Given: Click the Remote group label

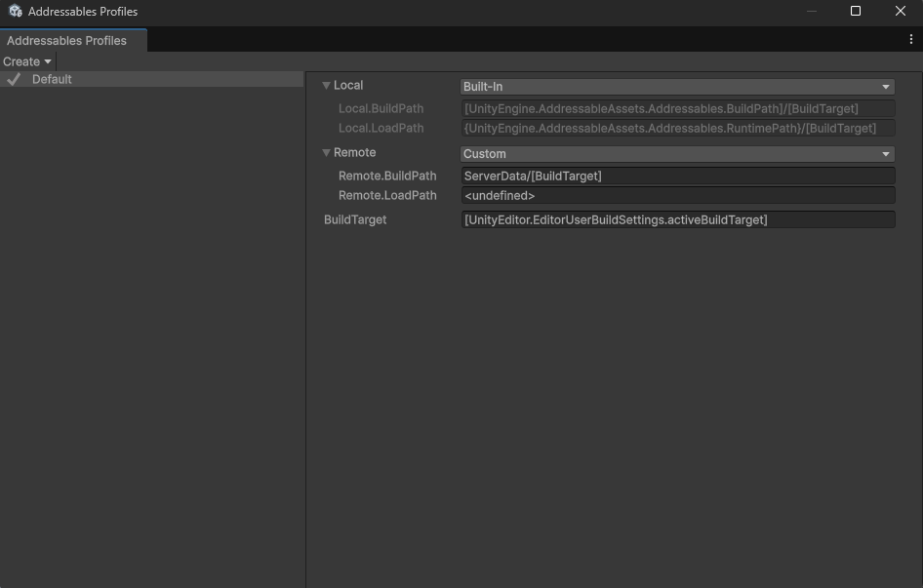Looking at the screenshot, I should [354, 152].
